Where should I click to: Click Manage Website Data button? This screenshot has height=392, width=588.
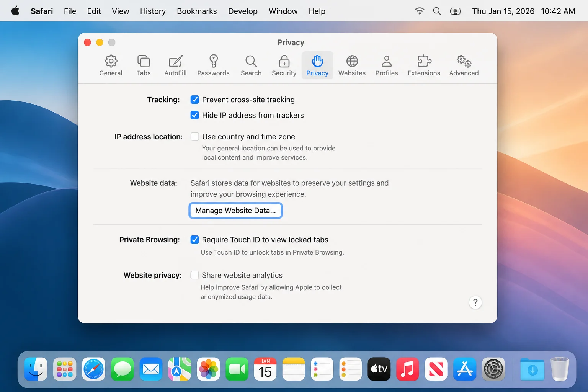pos(235,211)
